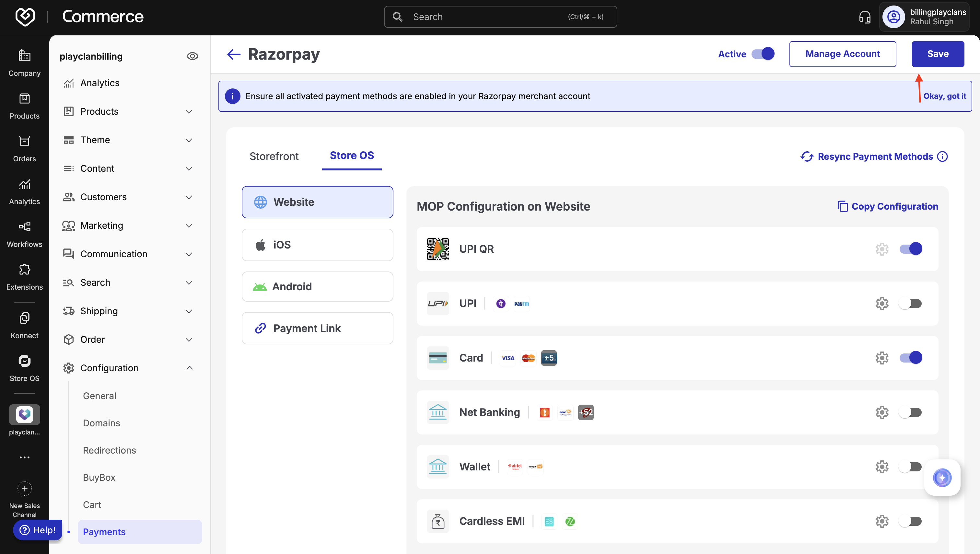
Task: Turn off the Razorpay Active switch
Action: tap(763, 54)
